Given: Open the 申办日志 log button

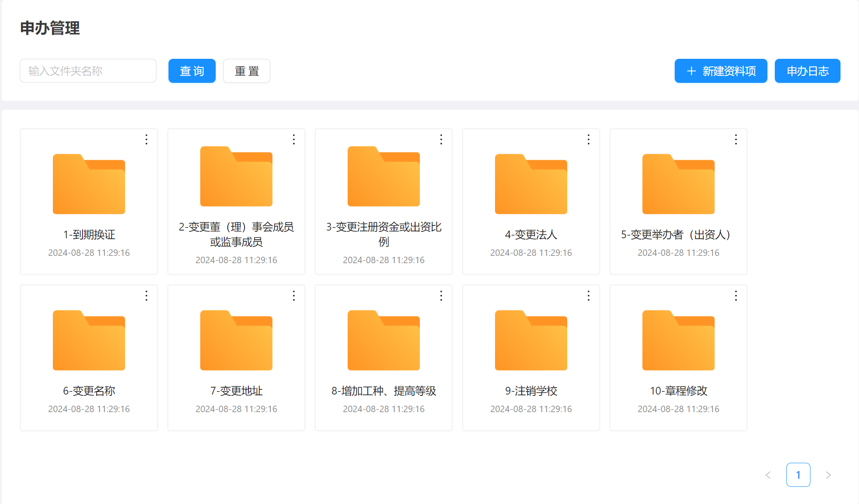Looking at the screenshot, I should point(807,71).
